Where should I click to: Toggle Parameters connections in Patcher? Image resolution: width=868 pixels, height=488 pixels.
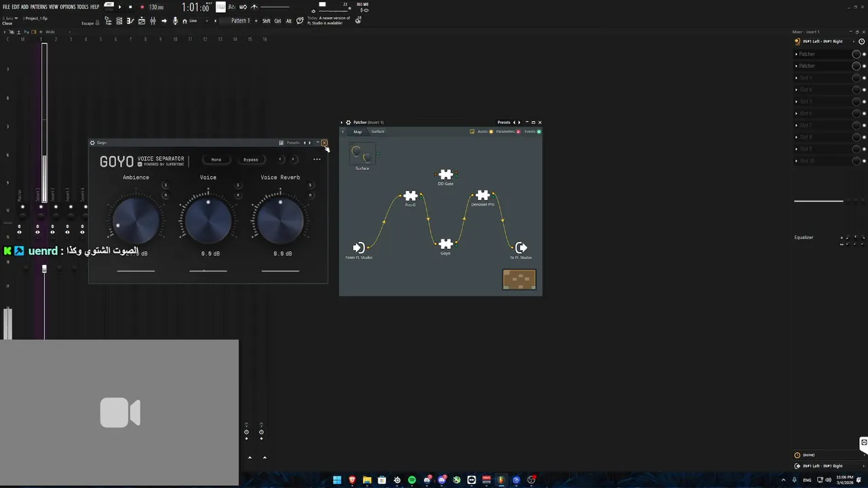click(508, 131)
